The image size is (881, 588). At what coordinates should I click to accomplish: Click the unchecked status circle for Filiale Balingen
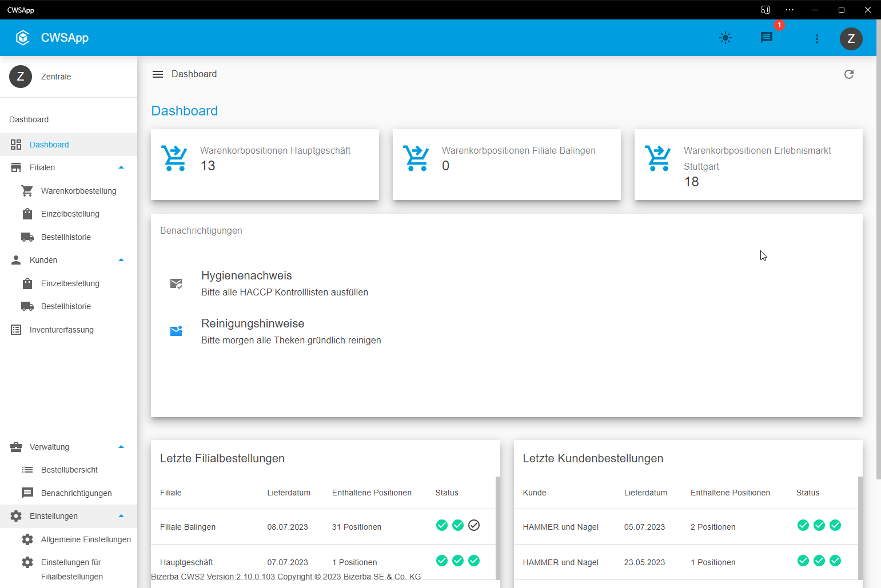click(474, 525)
